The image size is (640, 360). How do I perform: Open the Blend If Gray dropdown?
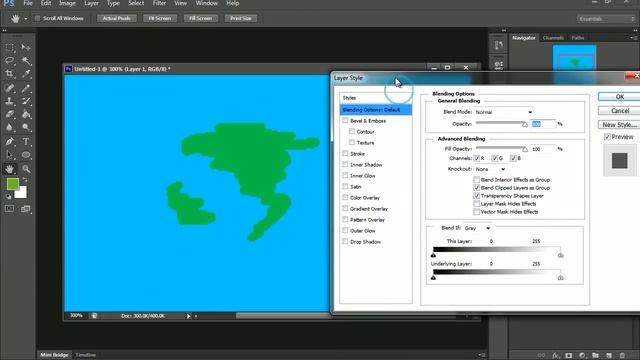(x=477, y=228)
